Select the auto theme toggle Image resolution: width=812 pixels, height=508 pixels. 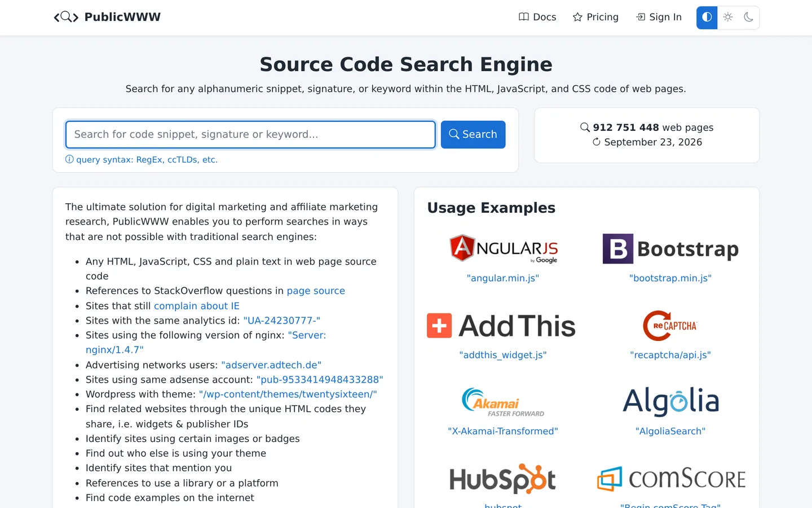pyautogui.click(x=707, y=17)
